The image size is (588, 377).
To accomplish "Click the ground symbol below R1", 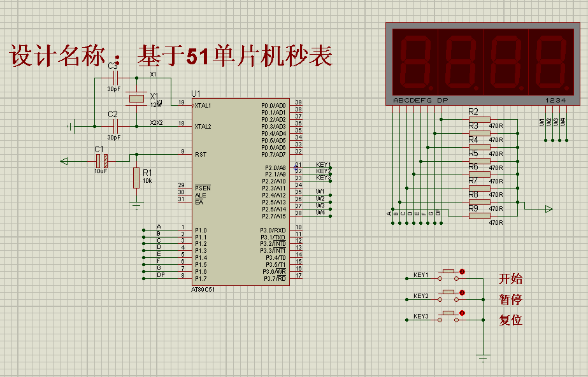I will 136,205.
